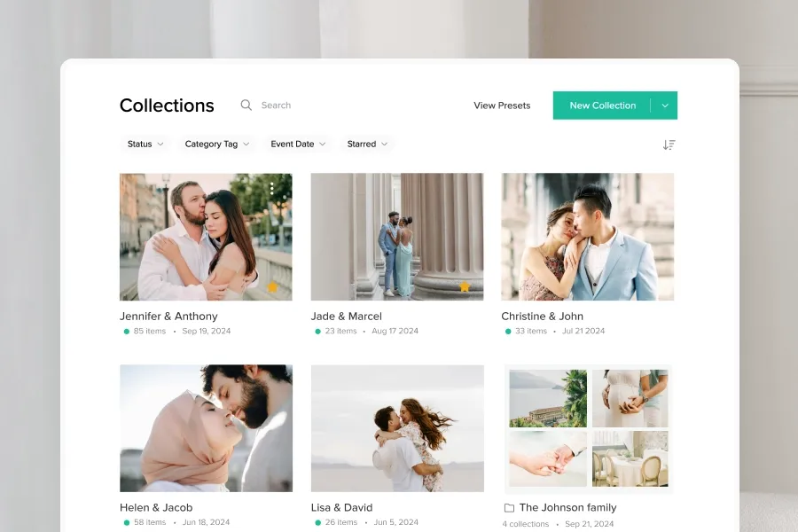
Task: Open View Presets
Action: [502, 105]
